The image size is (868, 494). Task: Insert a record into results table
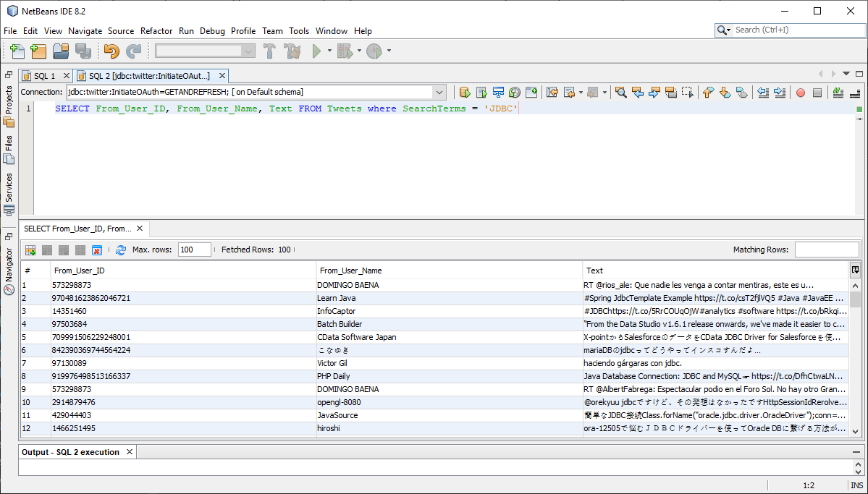point(30,250)
